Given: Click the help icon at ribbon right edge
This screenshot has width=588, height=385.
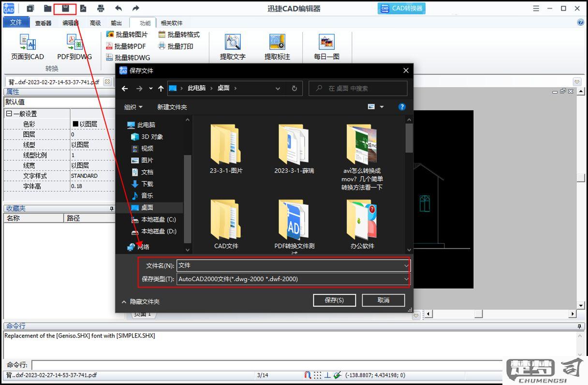Looking at the screenshot, I should click(581, 22).
